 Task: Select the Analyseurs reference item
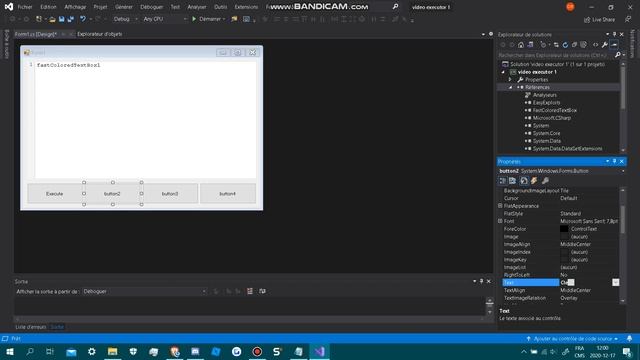(x=544, y=95)
